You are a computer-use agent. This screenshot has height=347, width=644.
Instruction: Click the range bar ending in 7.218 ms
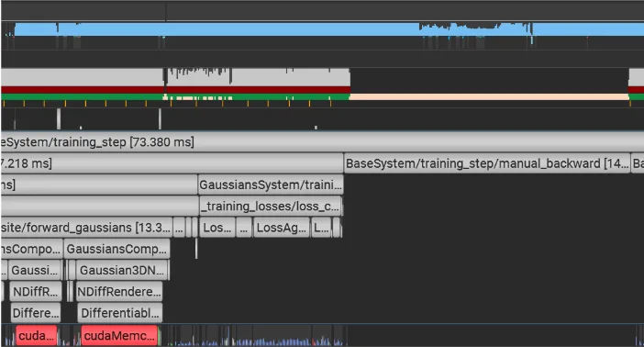tap(172, 163)
